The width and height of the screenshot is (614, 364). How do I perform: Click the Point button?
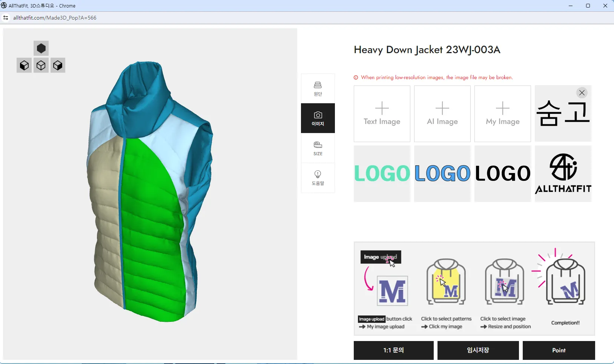pos(559,350)
